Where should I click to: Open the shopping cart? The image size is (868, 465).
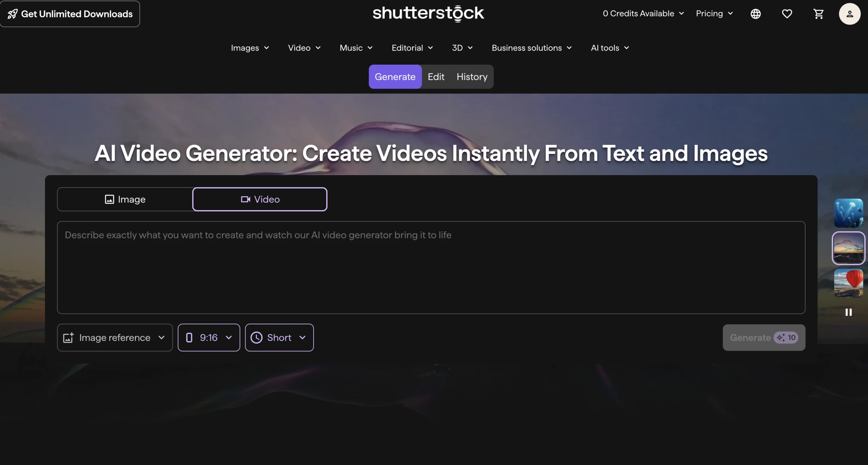coord(818,14)
